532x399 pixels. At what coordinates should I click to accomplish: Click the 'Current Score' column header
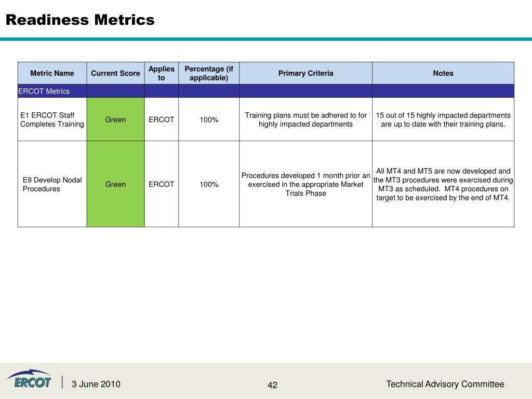point(115,73)
